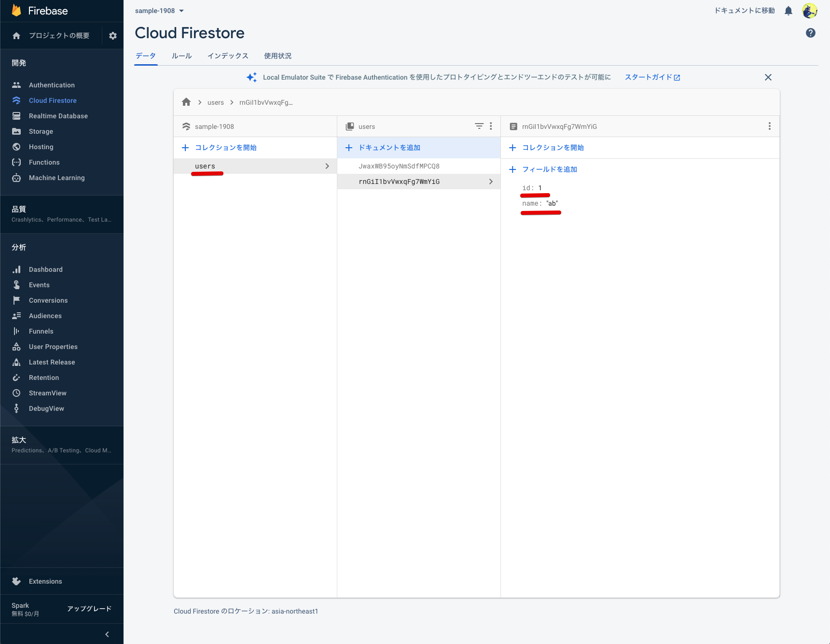Open analytics Dashboard

pos(46,269)
